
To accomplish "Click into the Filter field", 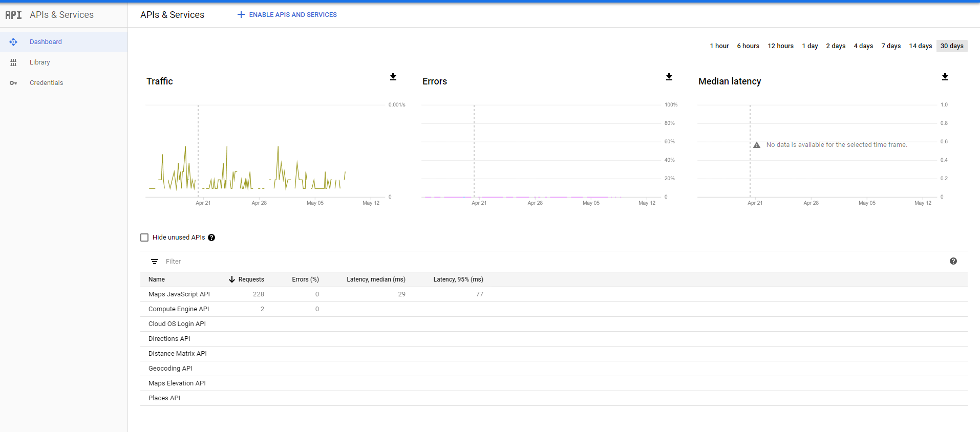I will [x=553, y=262].
